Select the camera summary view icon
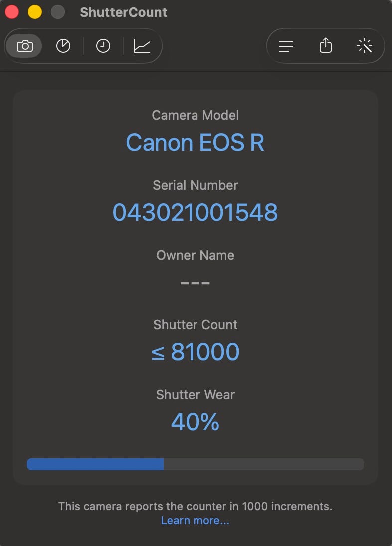 coord(24,46)
